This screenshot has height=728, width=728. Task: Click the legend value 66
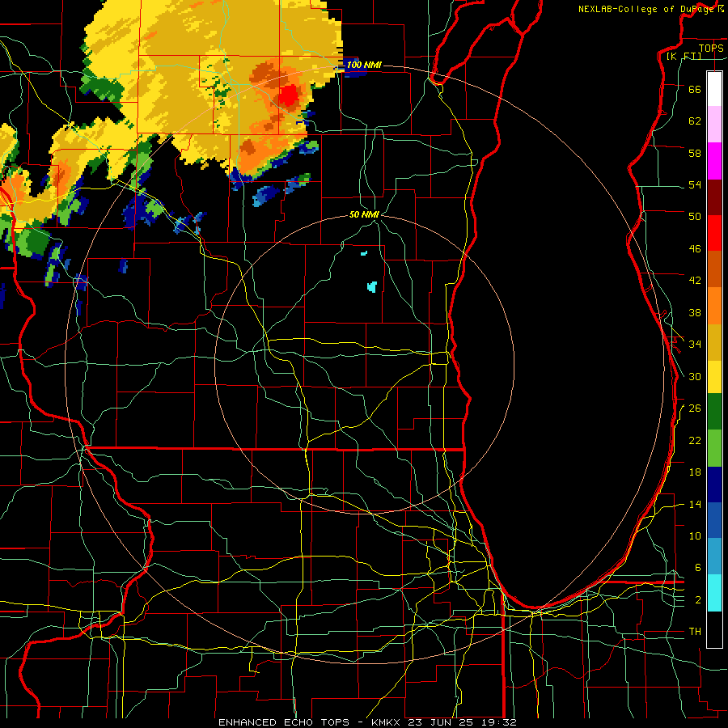695,89
